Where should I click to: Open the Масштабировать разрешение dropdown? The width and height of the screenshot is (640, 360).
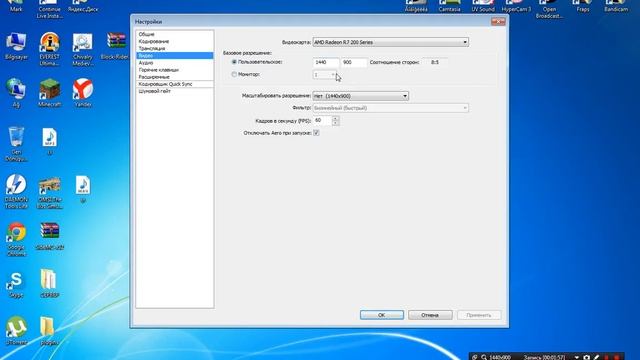[360, 96]
